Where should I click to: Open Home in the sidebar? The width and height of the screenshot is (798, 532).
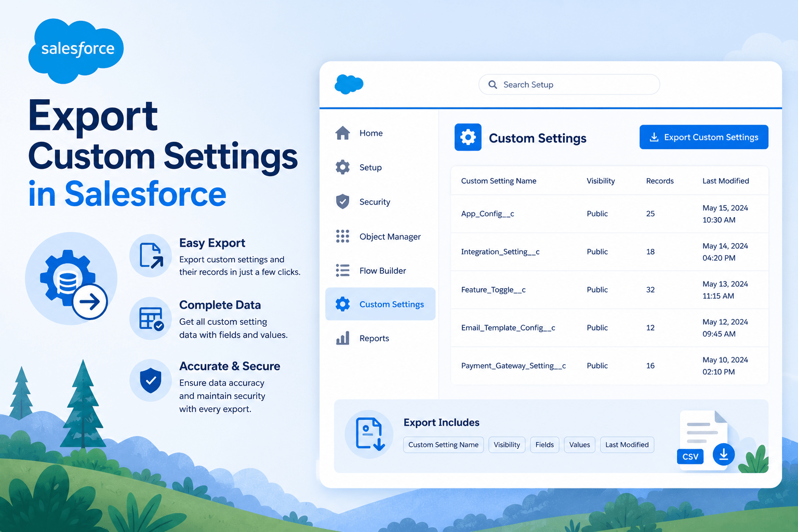(380, 133)
